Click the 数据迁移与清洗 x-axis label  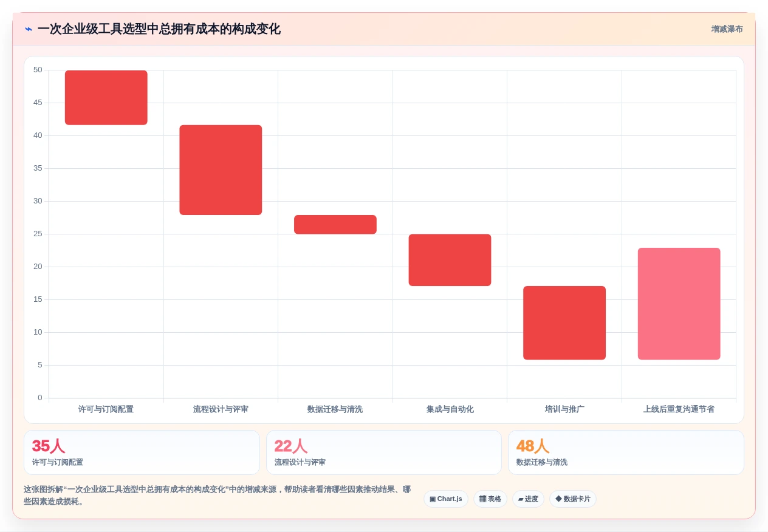[335, 409]
